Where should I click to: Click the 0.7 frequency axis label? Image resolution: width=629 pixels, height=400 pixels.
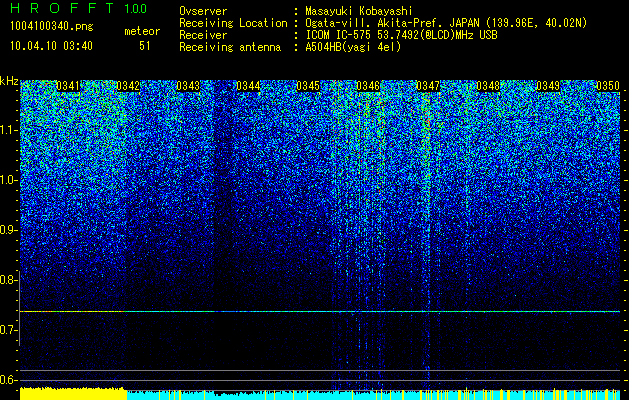(7, 330)
